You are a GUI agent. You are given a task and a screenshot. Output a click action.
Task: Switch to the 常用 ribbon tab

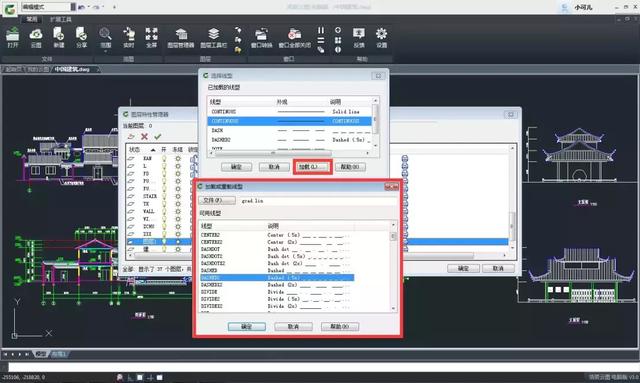31,19
